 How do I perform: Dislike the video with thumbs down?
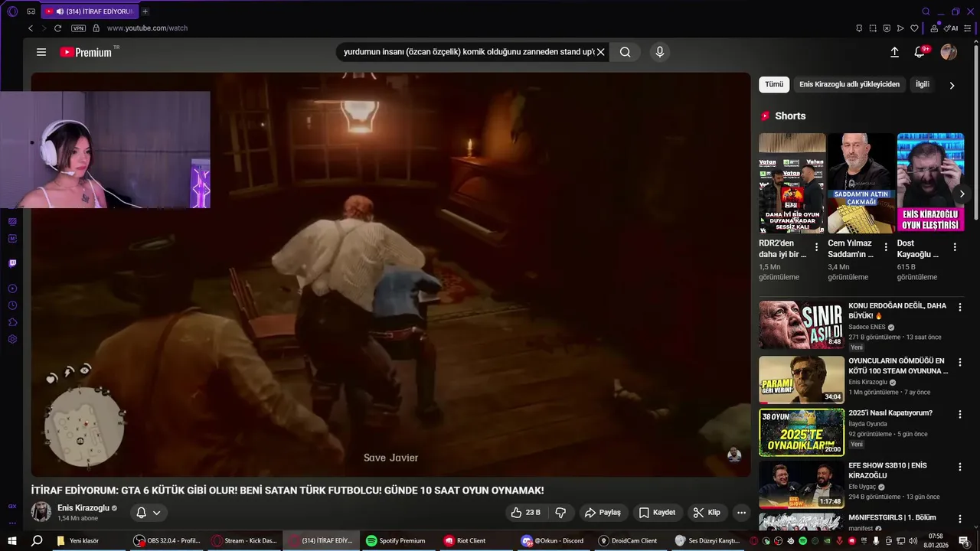click(x=560, y=513)
